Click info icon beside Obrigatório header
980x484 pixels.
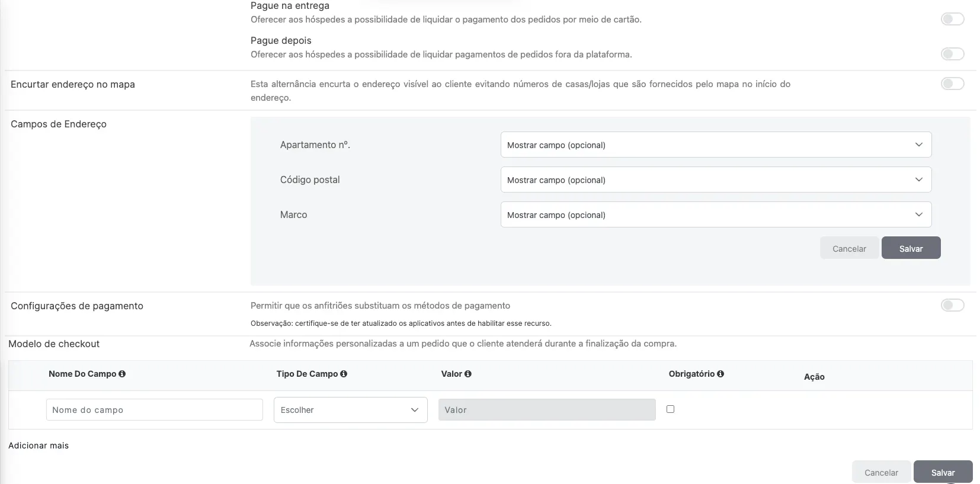[x=720, y=374]
